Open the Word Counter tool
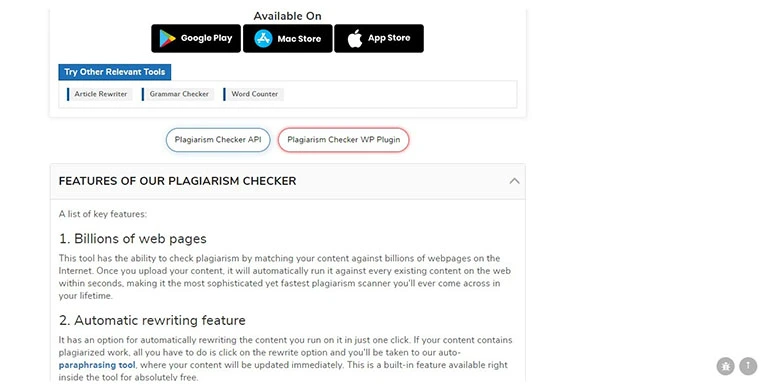Image resolution: width=764 pixels, height=389 pixels. (x=254, y=94)
